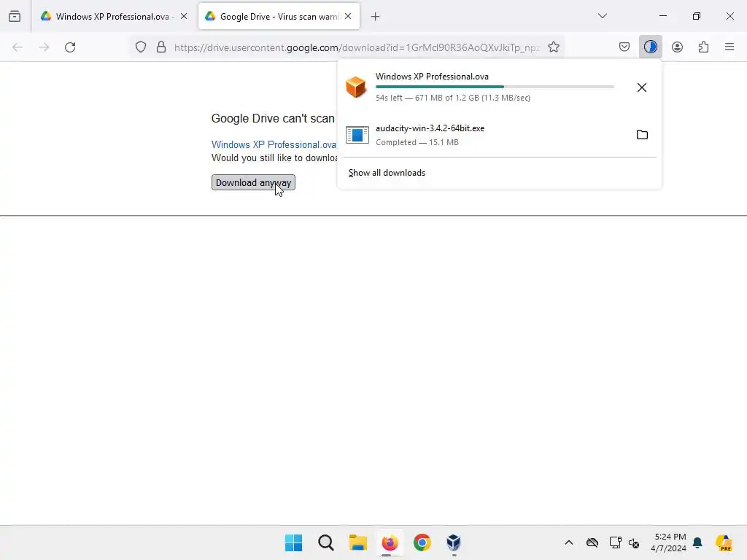
Task: Click the OneDrive cloud tray icon
Action: click(x=592, y=542)
